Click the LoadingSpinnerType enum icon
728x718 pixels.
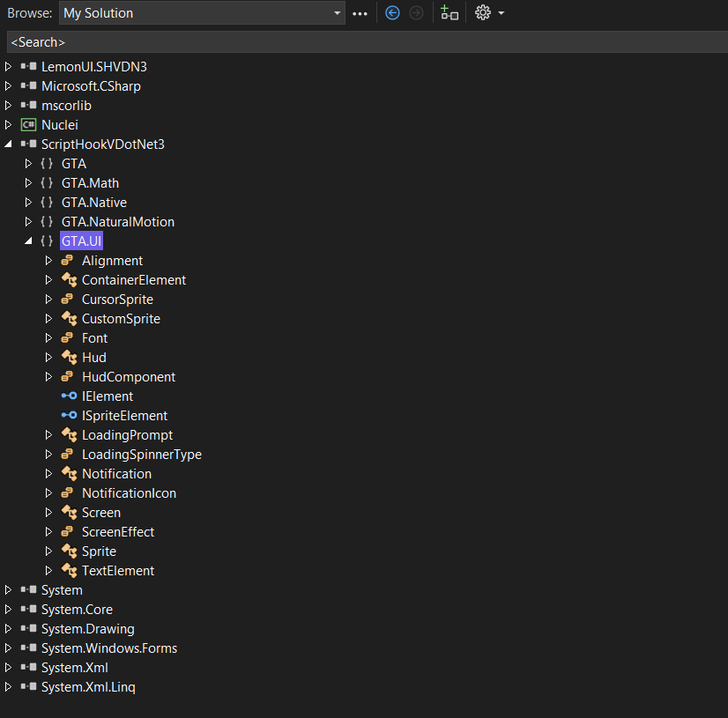67,455
